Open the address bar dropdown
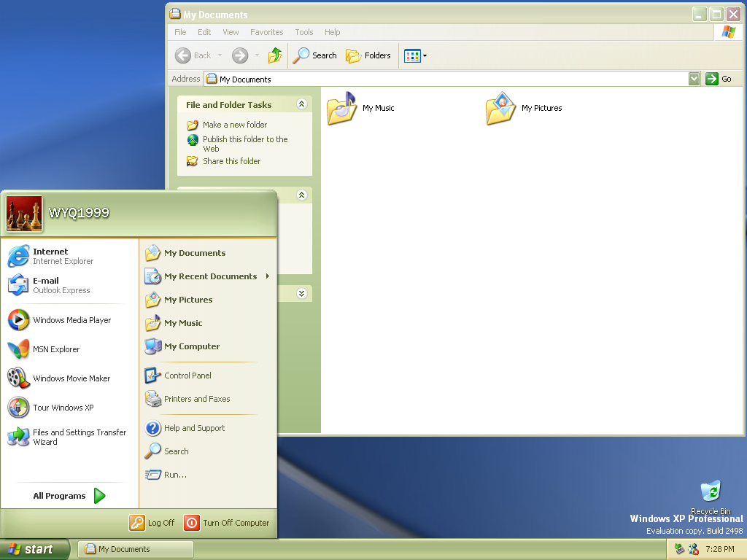This screenshot has height=560, width=747. (694, 79)
